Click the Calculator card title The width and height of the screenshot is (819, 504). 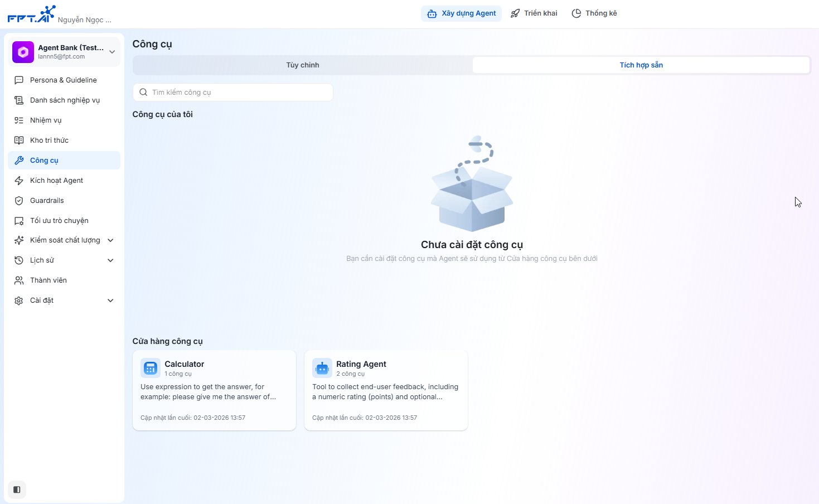tap(185, 364)
